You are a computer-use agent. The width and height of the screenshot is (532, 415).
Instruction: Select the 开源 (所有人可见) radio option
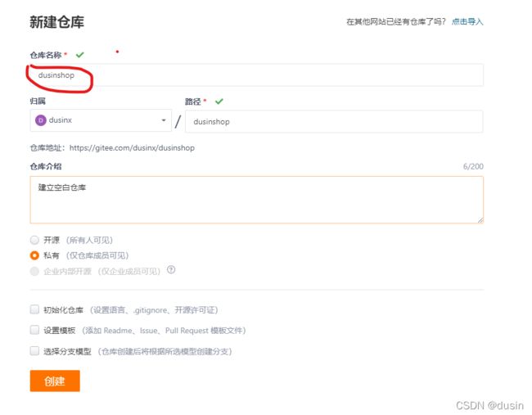point(34,241)
